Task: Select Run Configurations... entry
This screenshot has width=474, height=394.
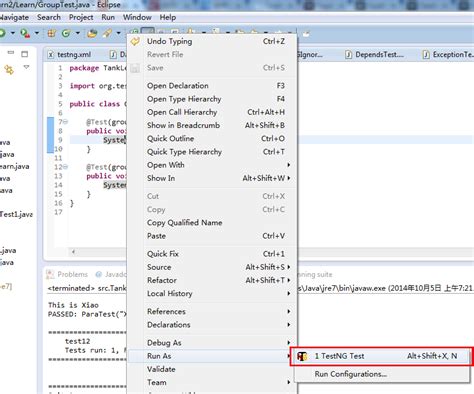Action: pyautogui.click(x=350, y=374)
